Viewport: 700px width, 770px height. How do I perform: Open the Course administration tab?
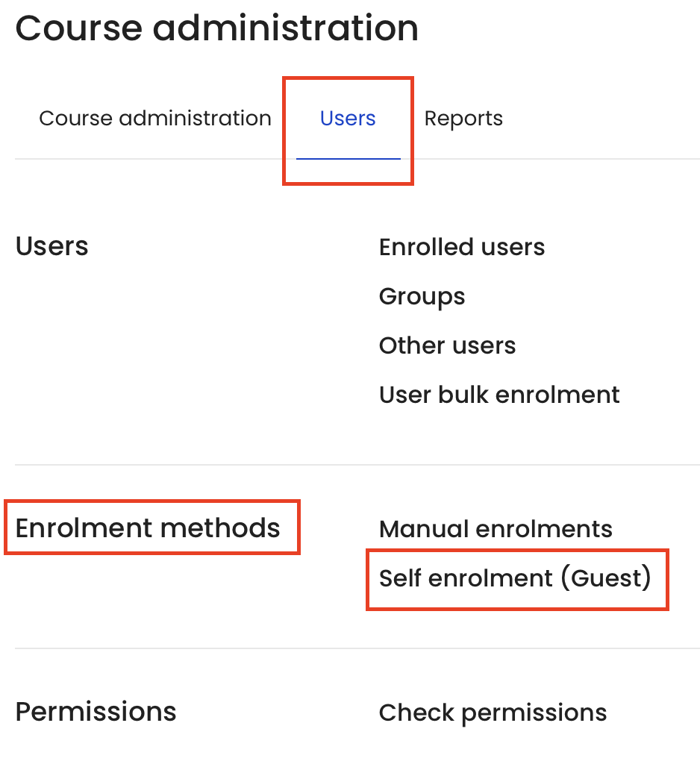155,119
